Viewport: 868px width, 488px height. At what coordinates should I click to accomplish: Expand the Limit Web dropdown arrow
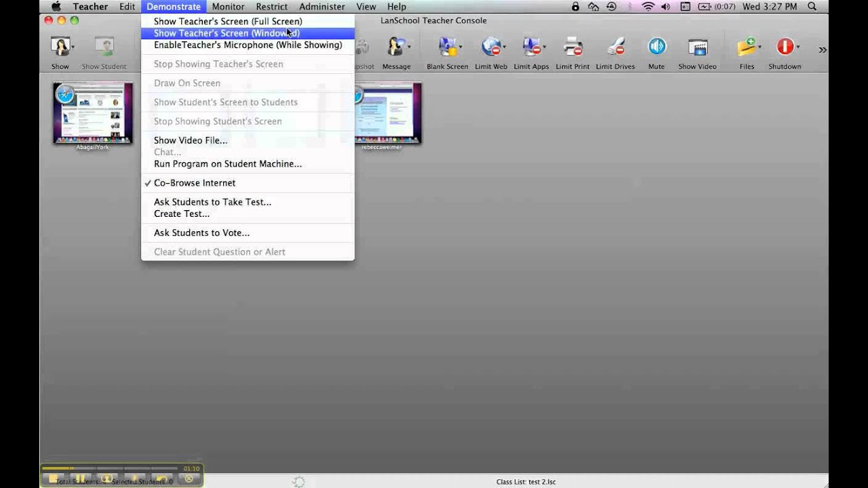[x=505, y=47]
